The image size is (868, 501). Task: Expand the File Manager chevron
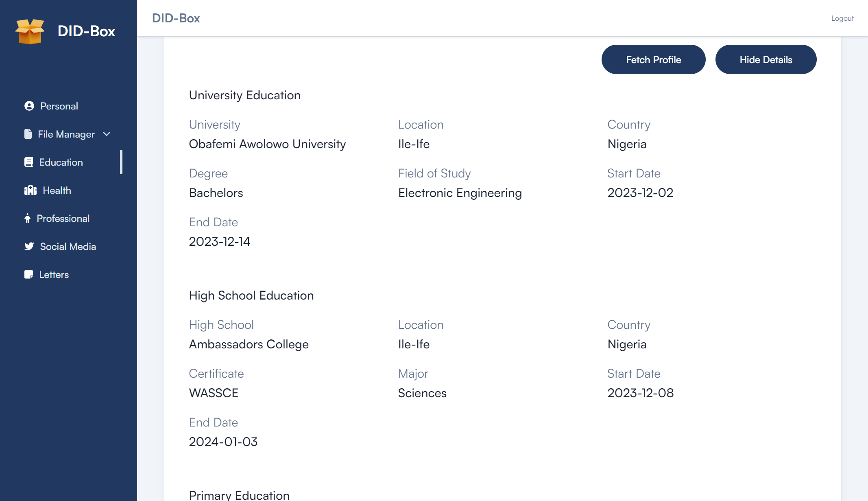[x=107, y=134]
